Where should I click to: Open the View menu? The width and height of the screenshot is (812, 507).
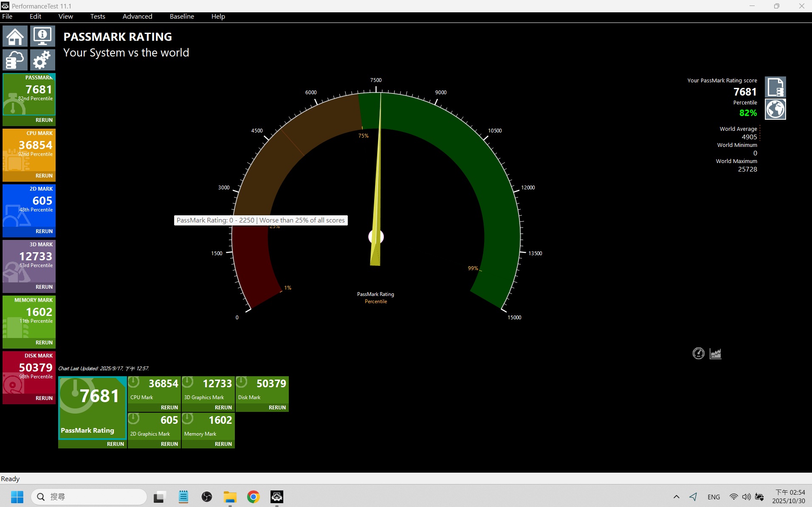[x=65, y=16]
